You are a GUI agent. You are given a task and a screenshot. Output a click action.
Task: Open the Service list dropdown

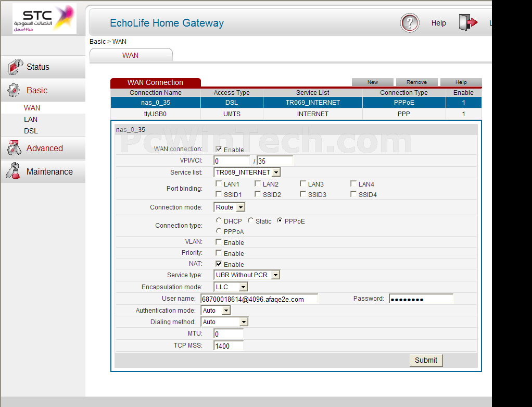[247, 172]
